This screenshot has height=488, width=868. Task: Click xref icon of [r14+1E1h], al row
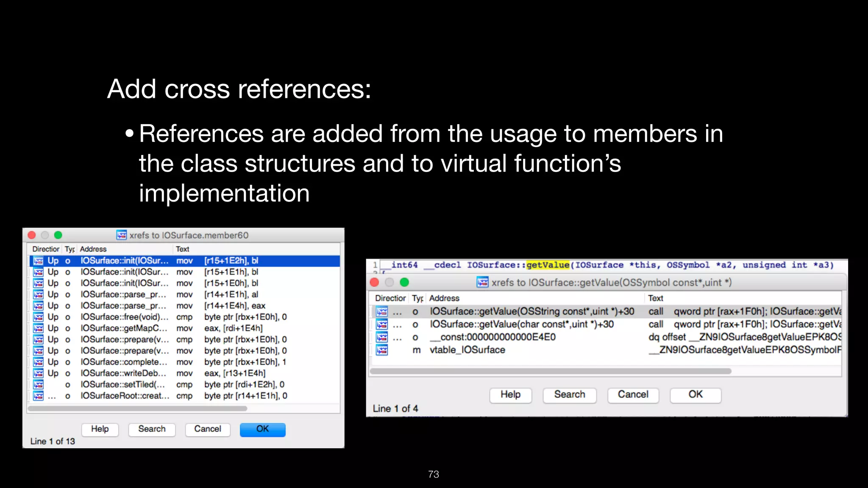click(x=38, y=294)
